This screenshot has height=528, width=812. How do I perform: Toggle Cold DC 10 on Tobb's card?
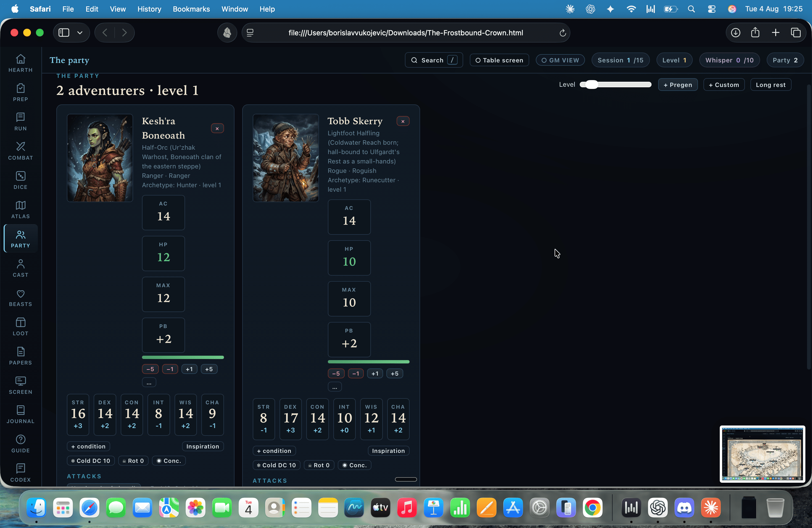click(x=276, y=465)
